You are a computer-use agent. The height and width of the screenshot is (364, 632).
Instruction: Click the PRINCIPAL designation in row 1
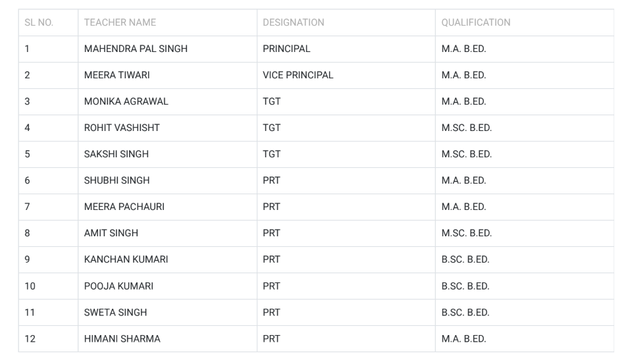(x=286, y=49)
